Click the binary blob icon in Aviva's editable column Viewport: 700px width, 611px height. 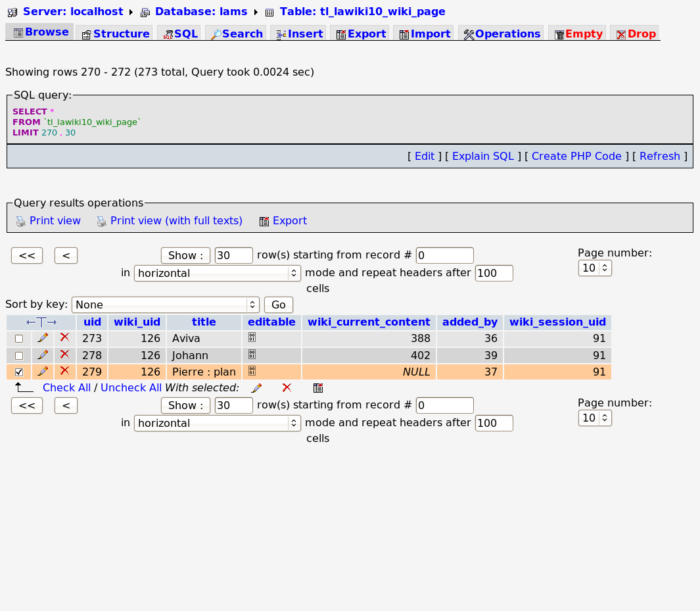point(252,337)
